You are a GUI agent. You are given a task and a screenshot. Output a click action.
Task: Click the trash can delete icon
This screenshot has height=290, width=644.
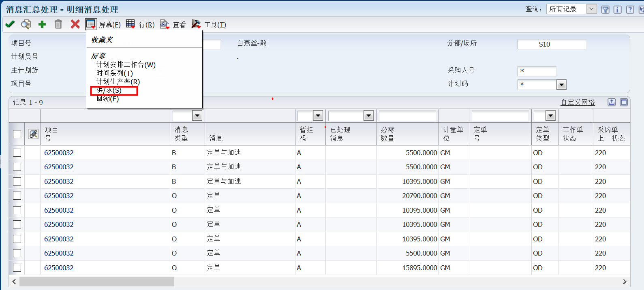(x=58, y=24)
